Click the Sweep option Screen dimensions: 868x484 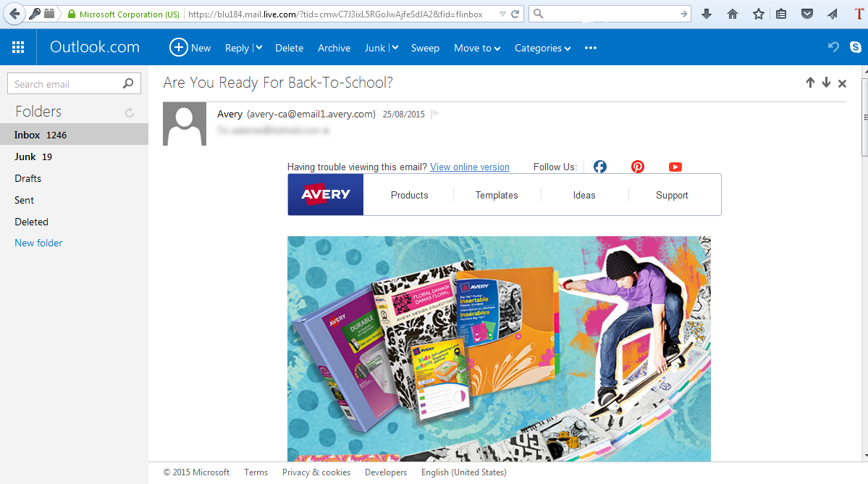coord(425,48)
